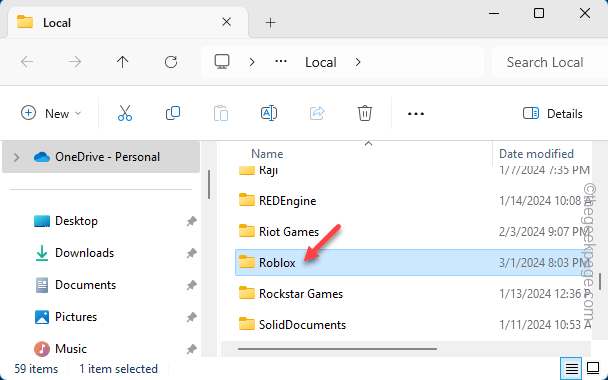Image resolution: width=608 pixels, height=380 pixels.
Task: Select the SolidDocuments folder name
Action: click(302, 325)
